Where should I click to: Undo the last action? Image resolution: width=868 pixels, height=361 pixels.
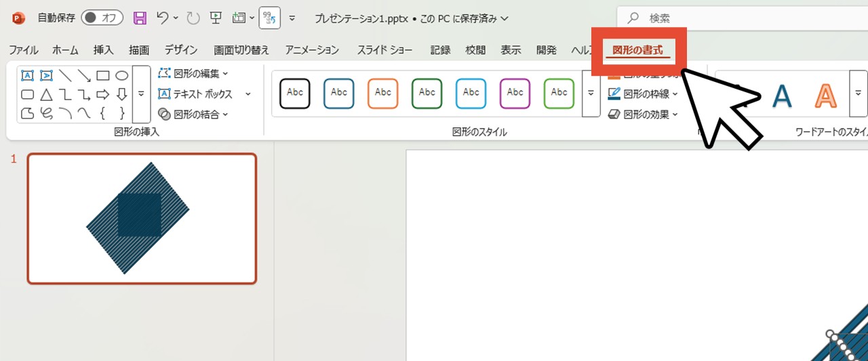tap(162, 18)
